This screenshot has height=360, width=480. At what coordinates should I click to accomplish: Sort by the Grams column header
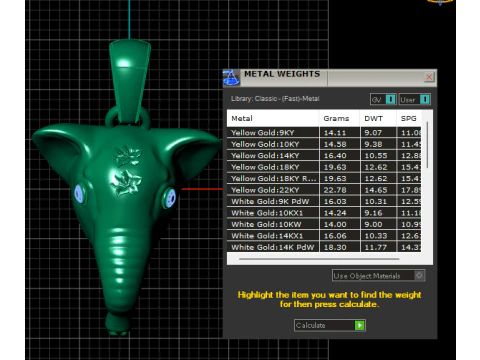pyautogui.click(x=339, y=118)
